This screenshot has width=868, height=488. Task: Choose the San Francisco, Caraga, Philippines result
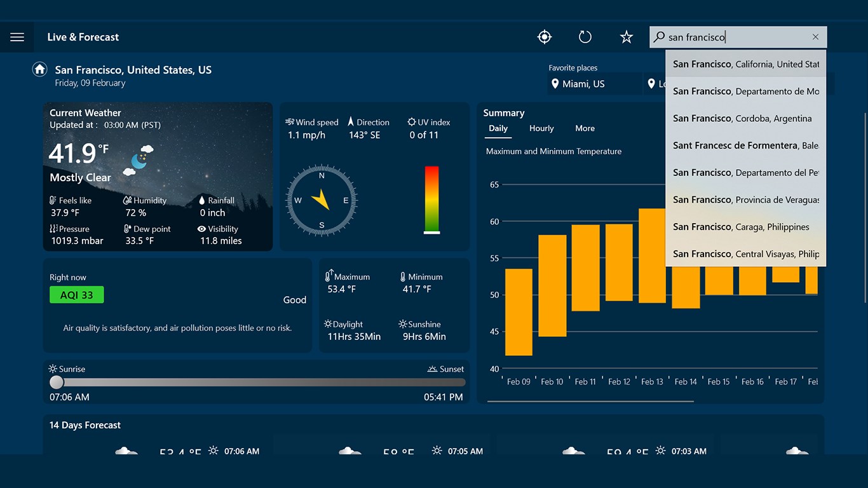pyautogui.click(x=743, y=226)
